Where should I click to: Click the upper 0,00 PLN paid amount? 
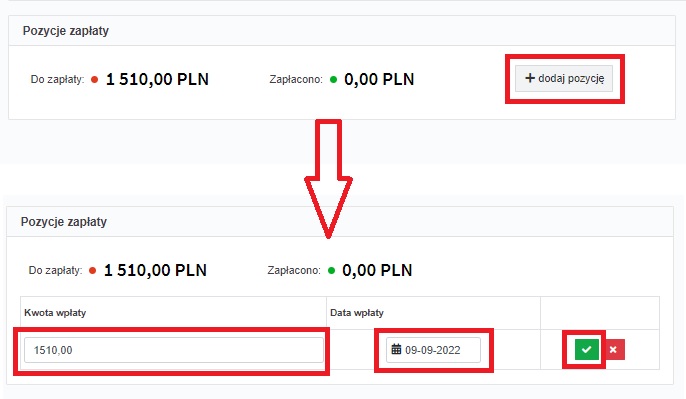(x=379, y=79)
